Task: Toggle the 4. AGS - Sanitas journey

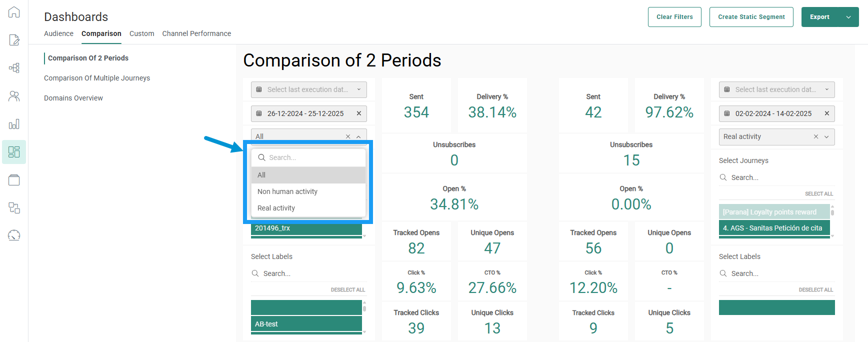Action: (x=774, y=228)
